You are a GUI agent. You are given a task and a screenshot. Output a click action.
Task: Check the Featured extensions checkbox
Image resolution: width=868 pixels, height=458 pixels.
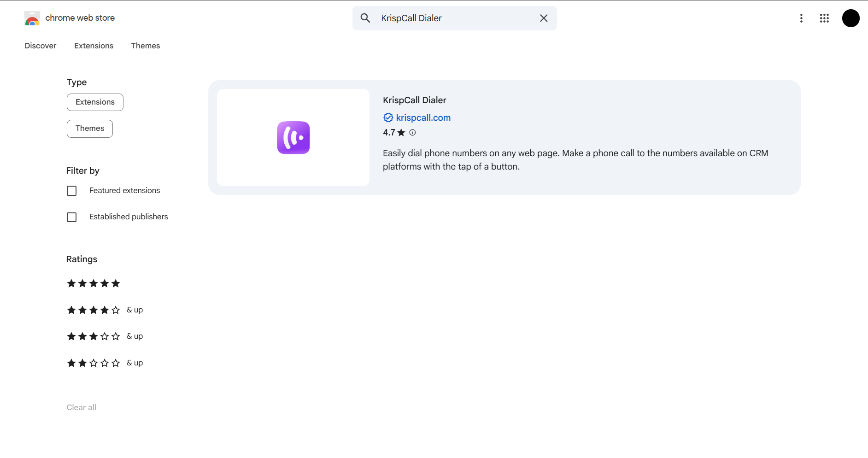pos(72,191)
